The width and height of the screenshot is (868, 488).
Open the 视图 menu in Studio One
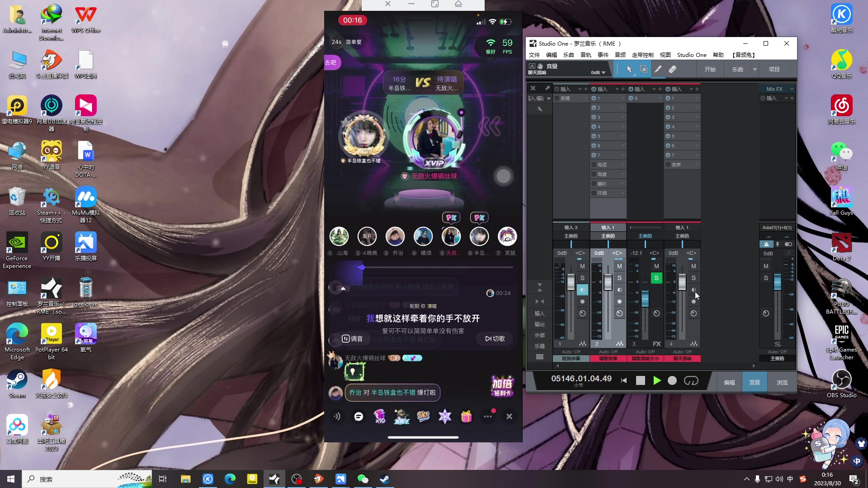click(665, 55)
